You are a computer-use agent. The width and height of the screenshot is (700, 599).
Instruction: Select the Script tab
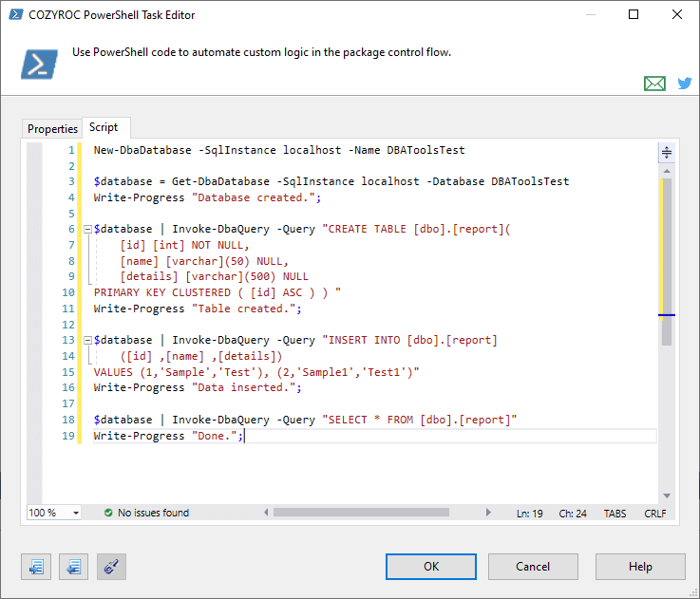(x=104, y=127)
